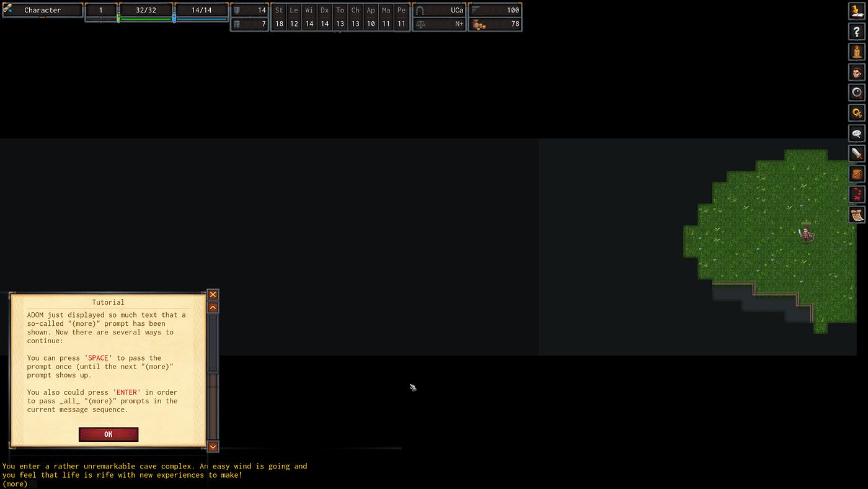The width and height of the screenshot is (868, 489).
Task: Click the To toughness stat
Action: pos(340,17)
